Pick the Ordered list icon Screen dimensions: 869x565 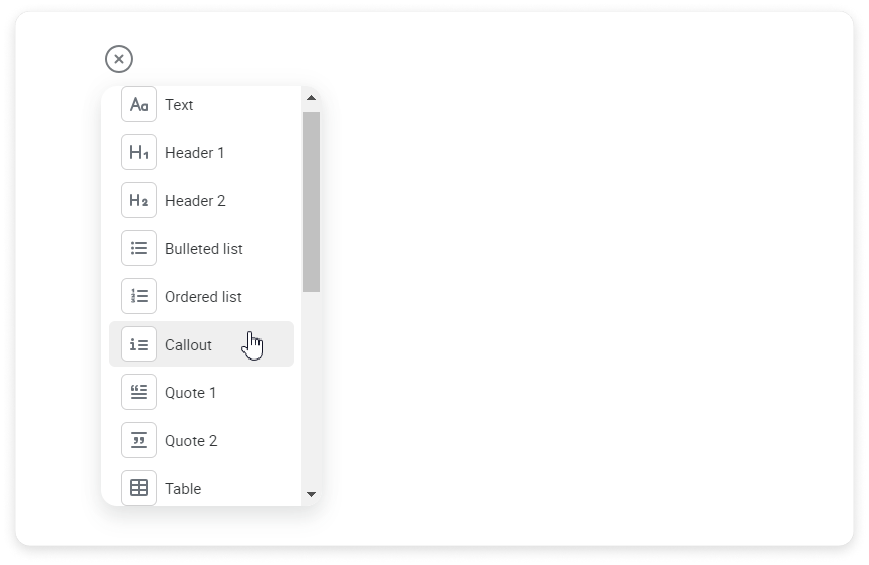click(139, 297)
